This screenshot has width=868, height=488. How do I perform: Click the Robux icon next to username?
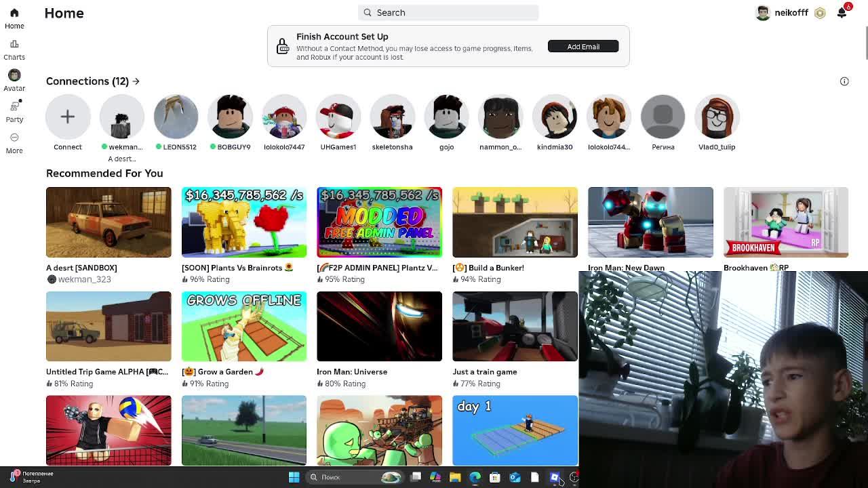820,13
